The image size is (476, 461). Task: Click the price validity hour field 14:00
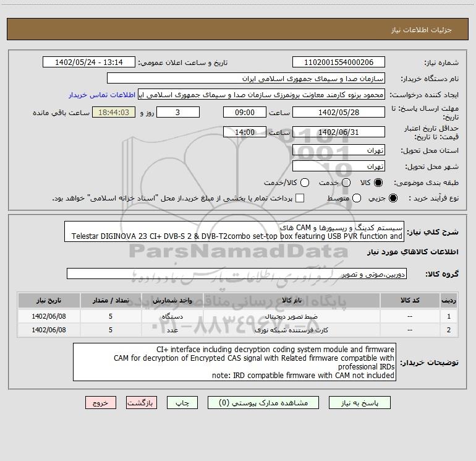pos(245,132)
